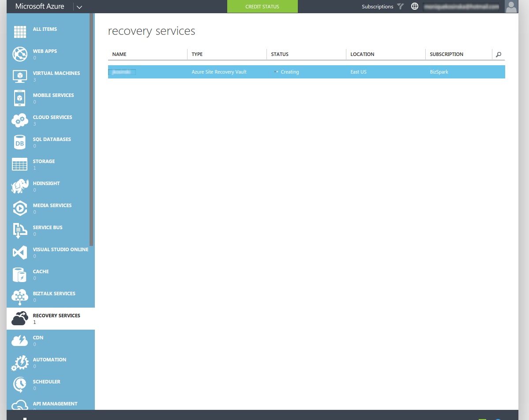Select the API Management cloud icon
Image resolution: width=529 pixels, height=420 pixels.
pyautogui.click(x=20, y=405)
